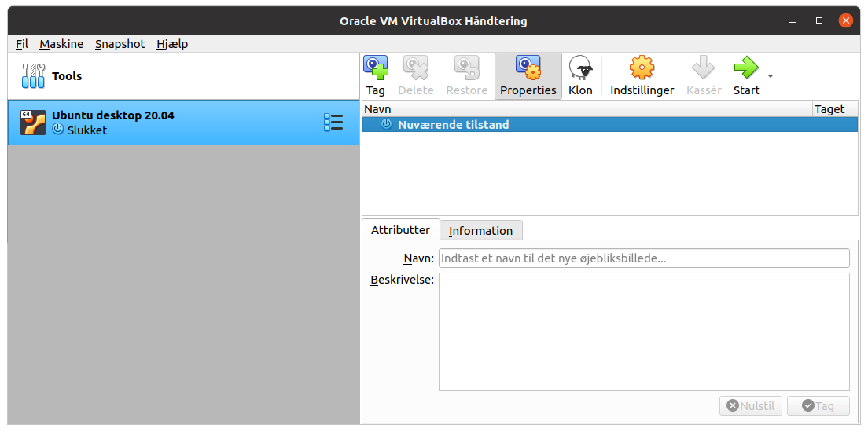The height and width of the screenshot is (432, 868).
Task: Start the VM with the green arrow
Action: 746,68
